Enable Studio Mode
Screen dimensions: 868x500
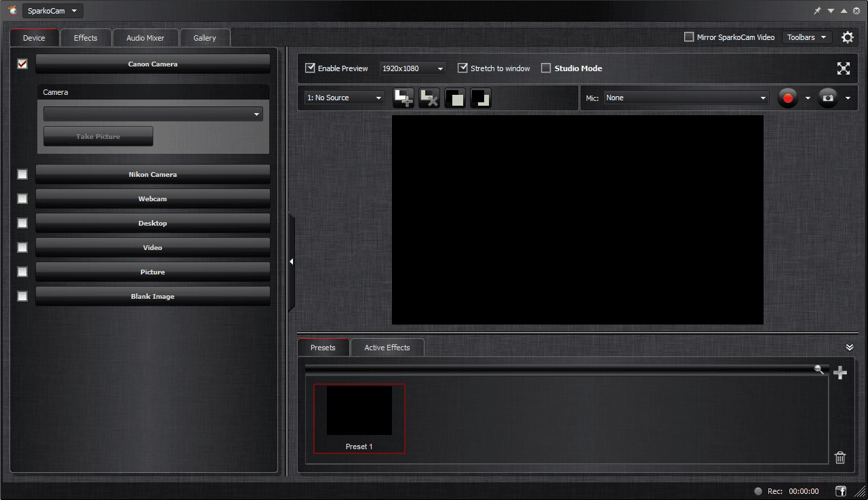click(x=546, y=68)
